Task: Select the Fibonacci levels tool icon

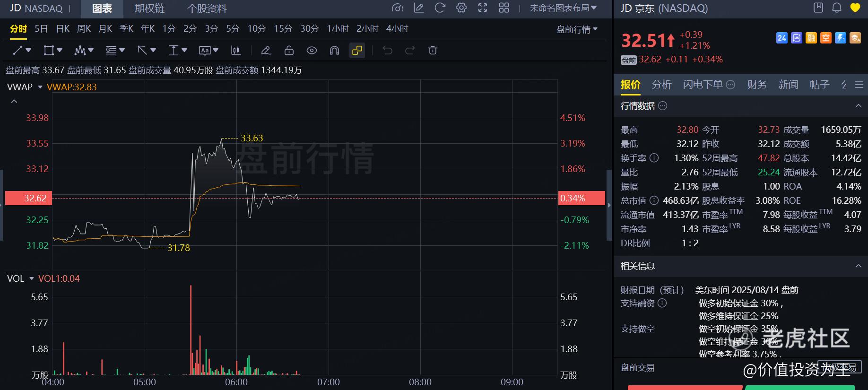Action: (x=111, y=50)
